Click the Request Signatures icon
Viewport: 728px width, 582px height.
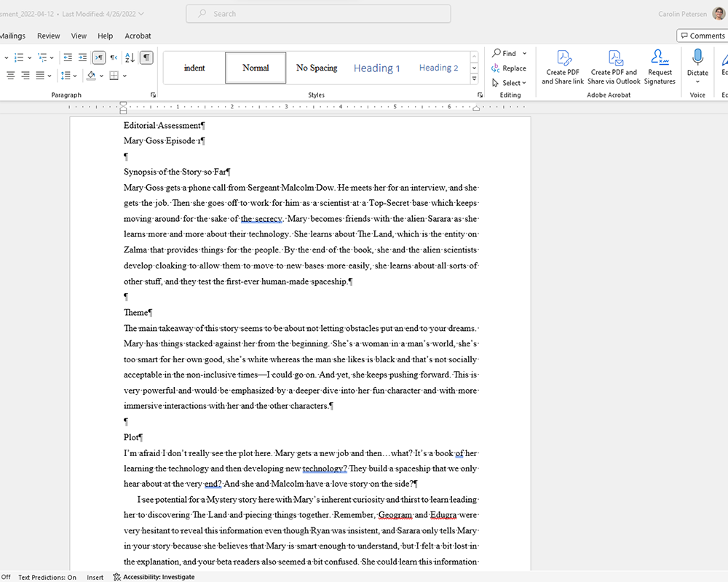660,57
